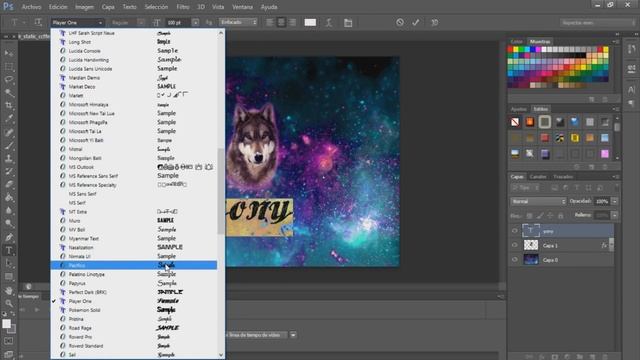Image resolution: width=640 pixels, height=360 pixels.
Task: Hide the Capa 0 layer
Action: 514,260
